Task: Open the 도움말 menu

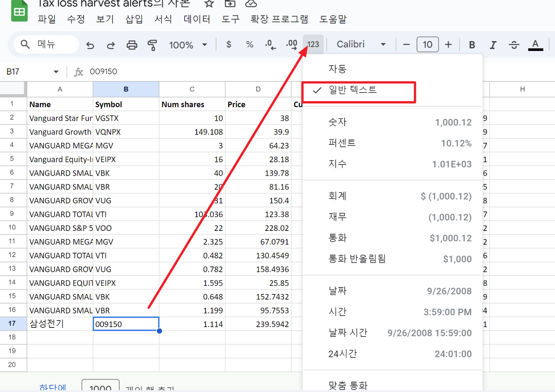Action: [333, 19]
